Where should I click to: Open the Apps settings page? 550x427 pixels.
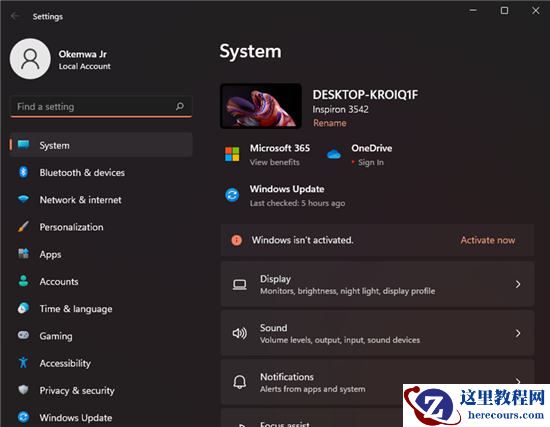(x=101, y=254)
